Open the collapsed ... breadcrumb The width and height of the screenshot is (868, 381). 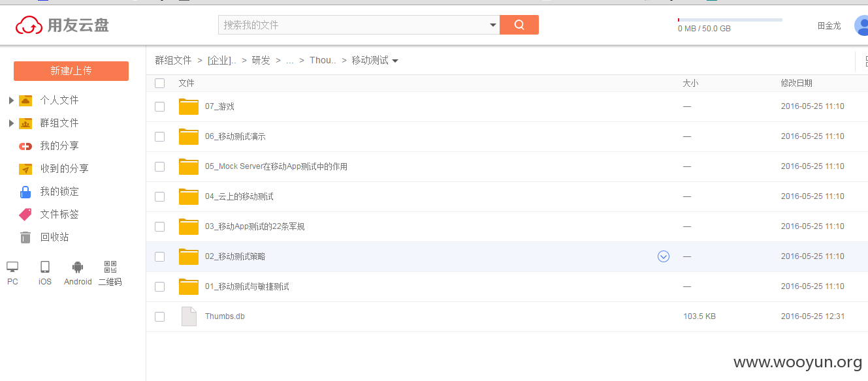pyautogui.click(x=290, y=61)
